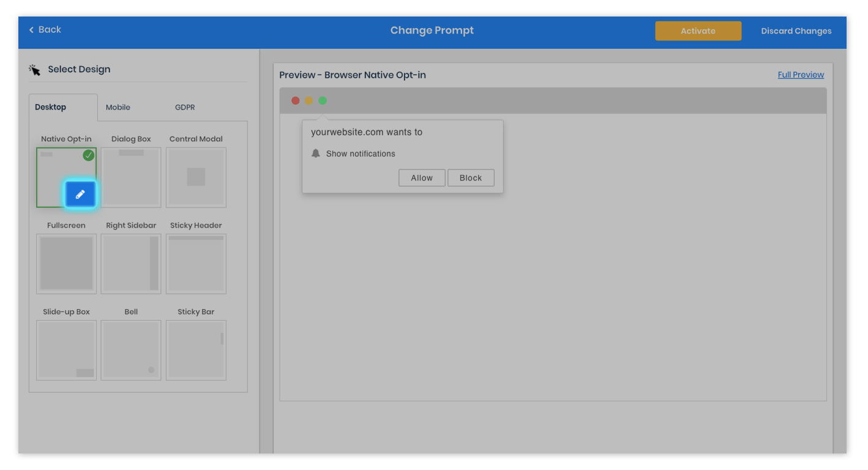This screenshot has height=470, width=868.
Task: Switch to the GDPR tab
Action: [x=185, y=107]
